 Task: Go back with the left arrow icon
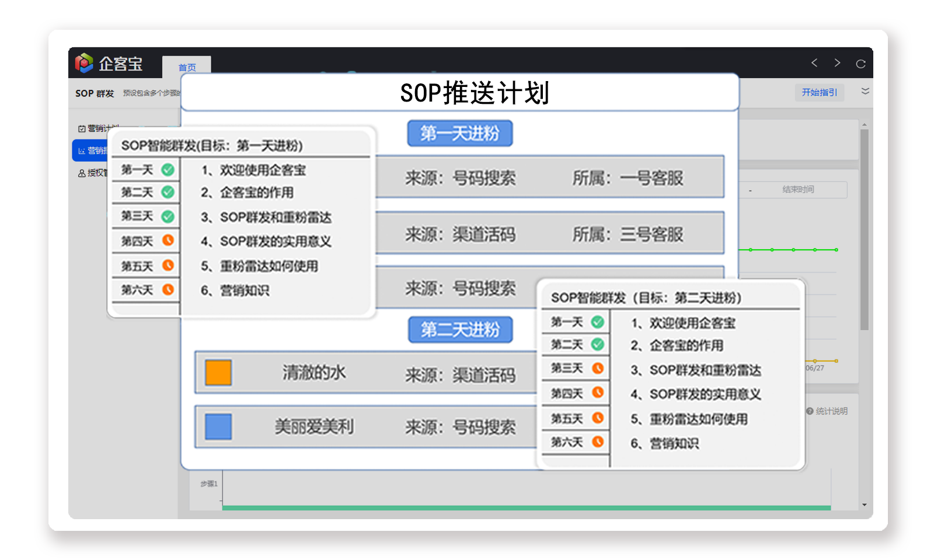coord(814,63)
